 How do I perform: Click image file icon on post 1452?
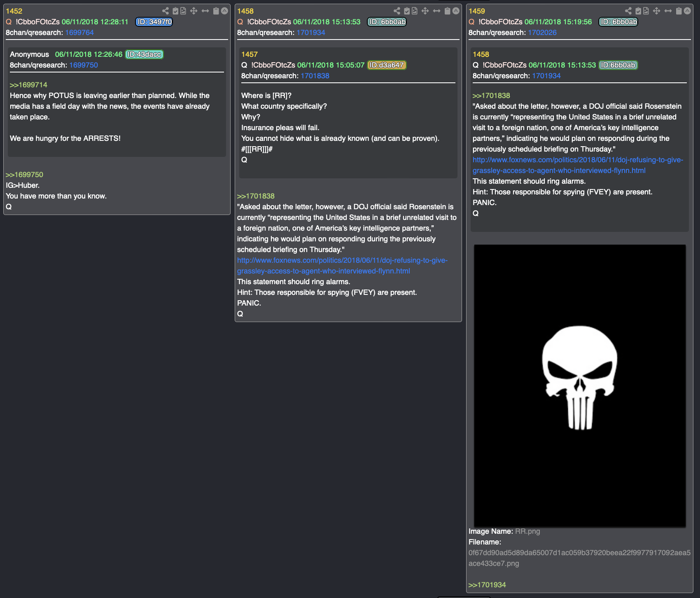point(183,11)
